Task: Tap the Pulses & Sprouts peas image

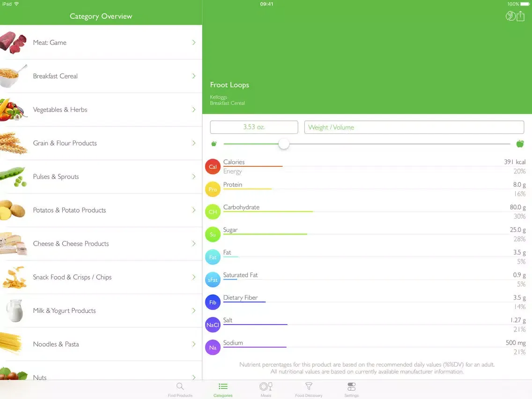Action: (13, 177)
